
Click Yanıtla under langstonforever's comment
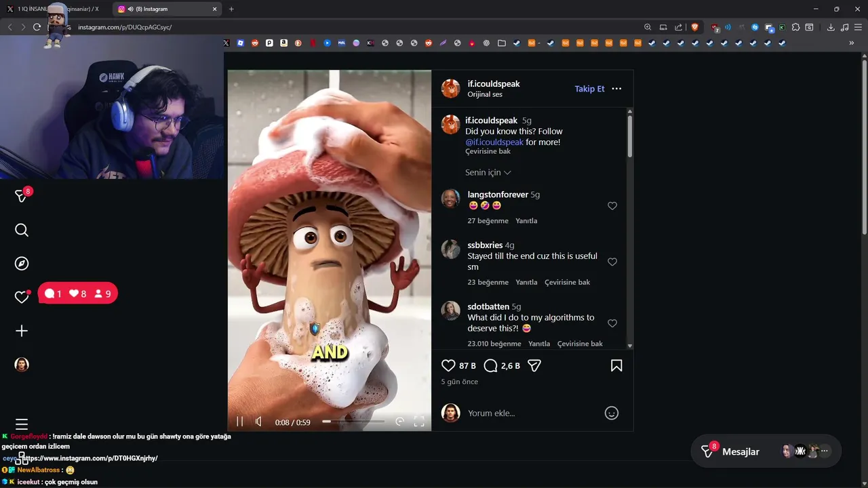(526, 221)
